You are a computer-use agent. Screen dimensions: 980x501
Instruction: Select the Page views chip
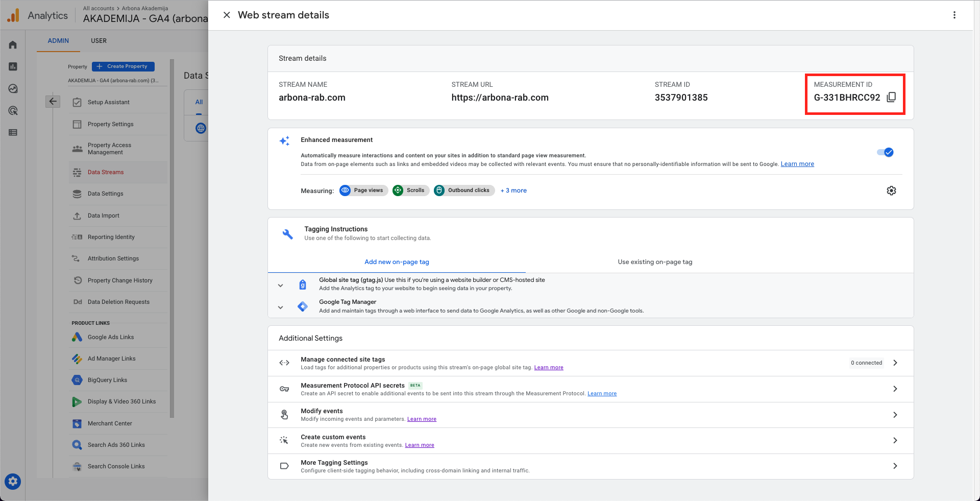[363, 190]
